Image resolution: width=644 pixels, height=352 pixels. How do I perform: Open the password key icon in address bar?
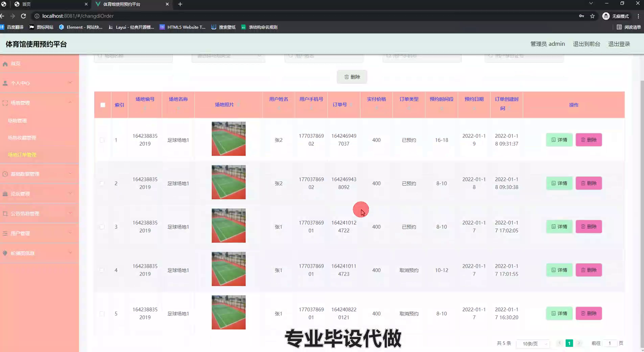coord(581,16)
